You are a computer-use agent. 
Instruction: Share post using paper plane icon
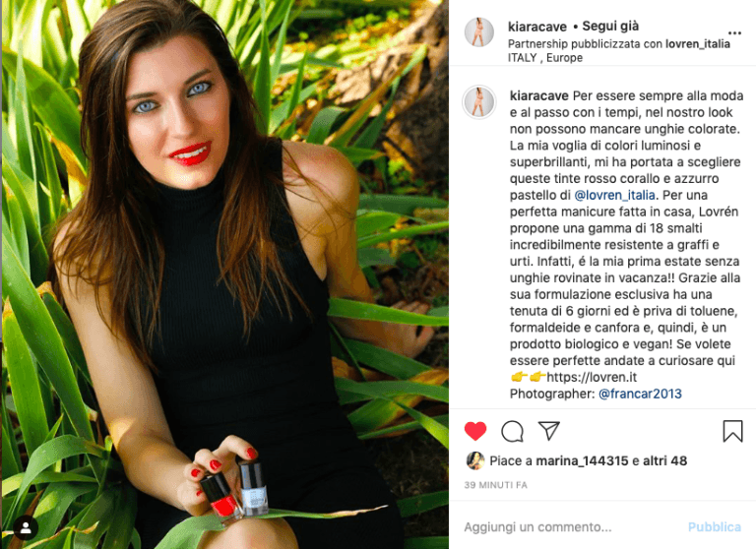click(548, 430)
